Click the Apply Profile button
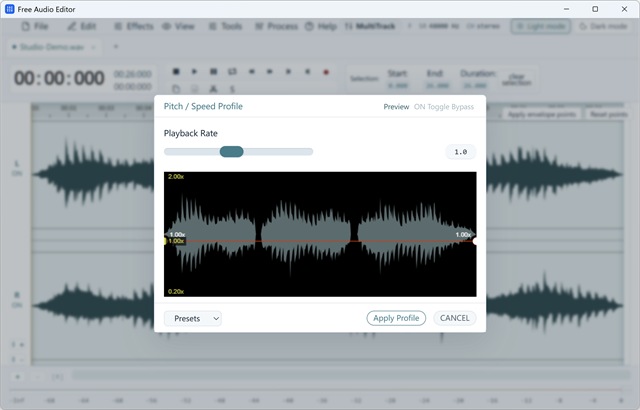 coord(396,318)
